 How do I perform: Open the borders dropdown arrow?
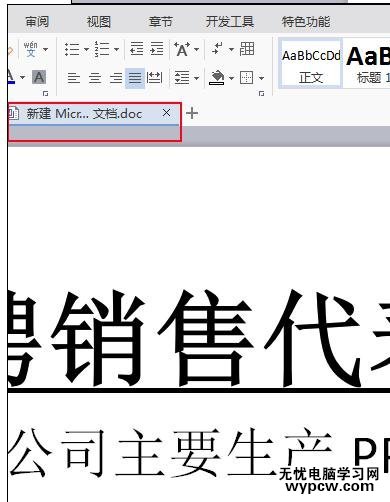261,78
